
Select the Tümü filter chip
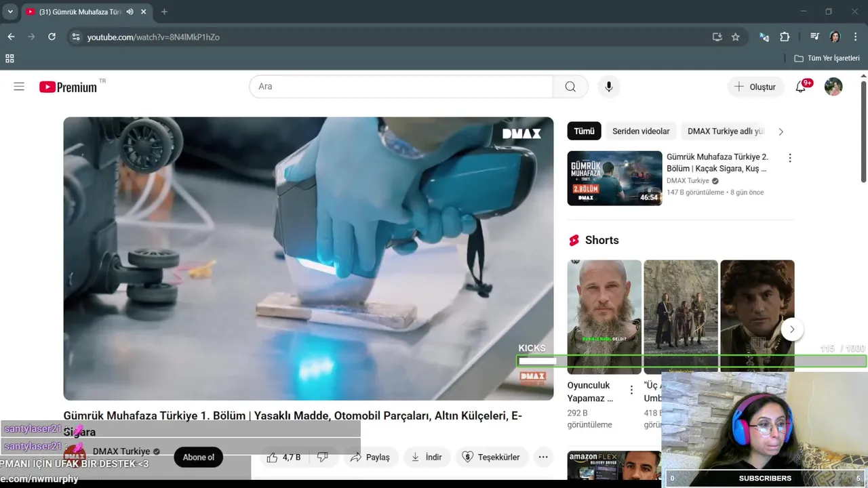pyautogui.click(x=584, y=131)
